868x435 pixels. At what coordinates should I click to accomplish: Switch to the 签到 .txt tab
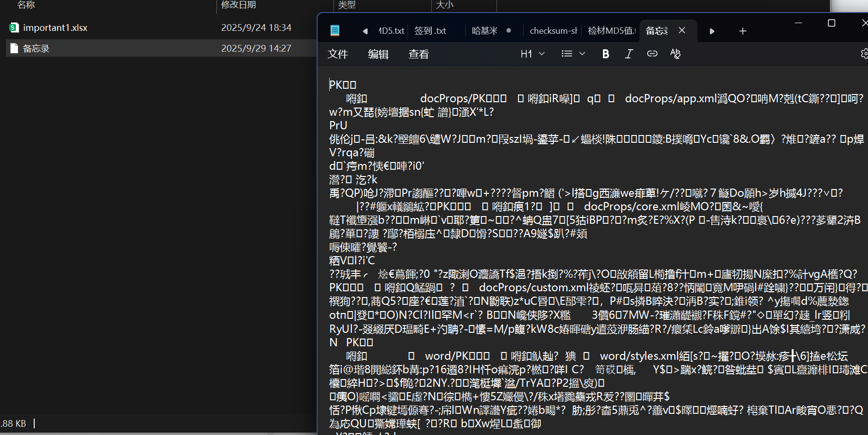(x=430, y=31)
